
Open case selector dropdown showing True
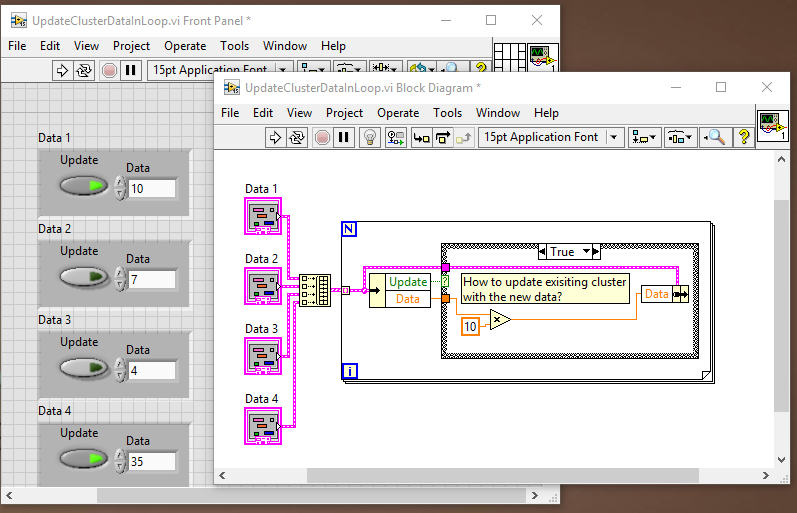pos(586,252)
